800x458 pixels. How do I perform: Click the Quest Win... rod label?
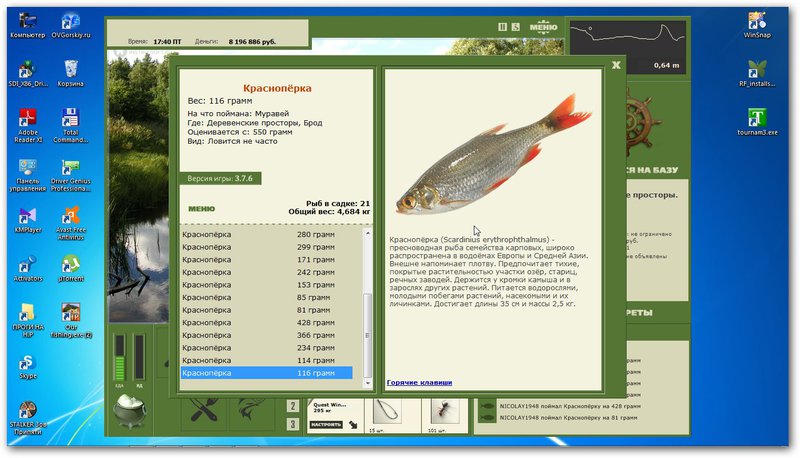tap(330, 405)
